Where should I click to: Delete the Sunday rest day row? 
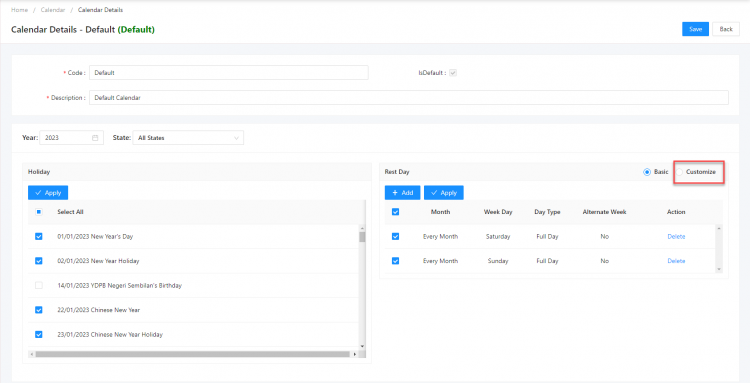click(x=676, y=261)
